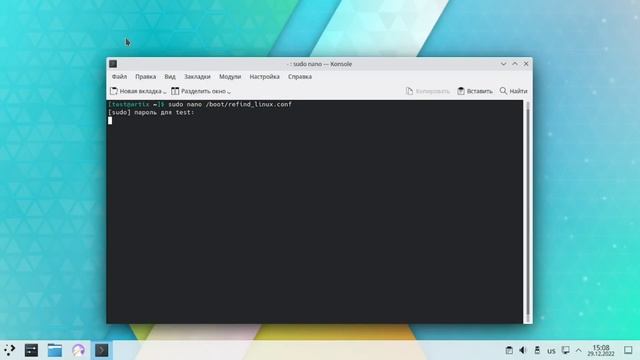
Task: Minimize the Konsole window
Action: click(503, 64)
